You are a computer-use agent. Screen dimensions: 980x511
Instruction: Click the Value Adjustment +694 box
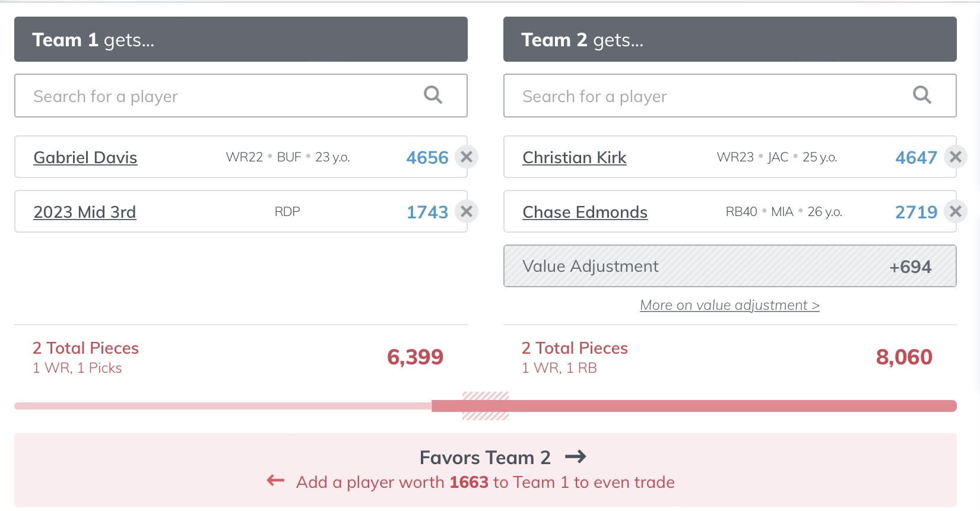(x=730, y=266)
